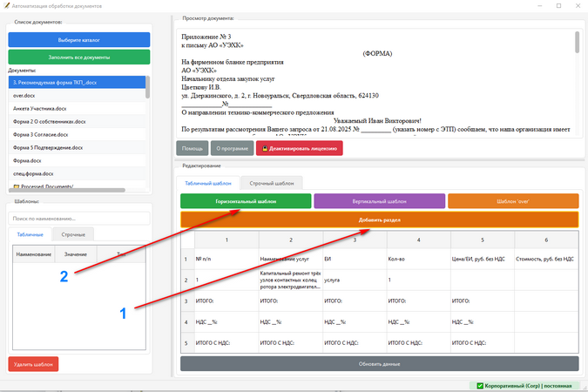Click the app icon in the title bar
The height and width of the screenshot is (392, 588).
[x=6, y=6]
